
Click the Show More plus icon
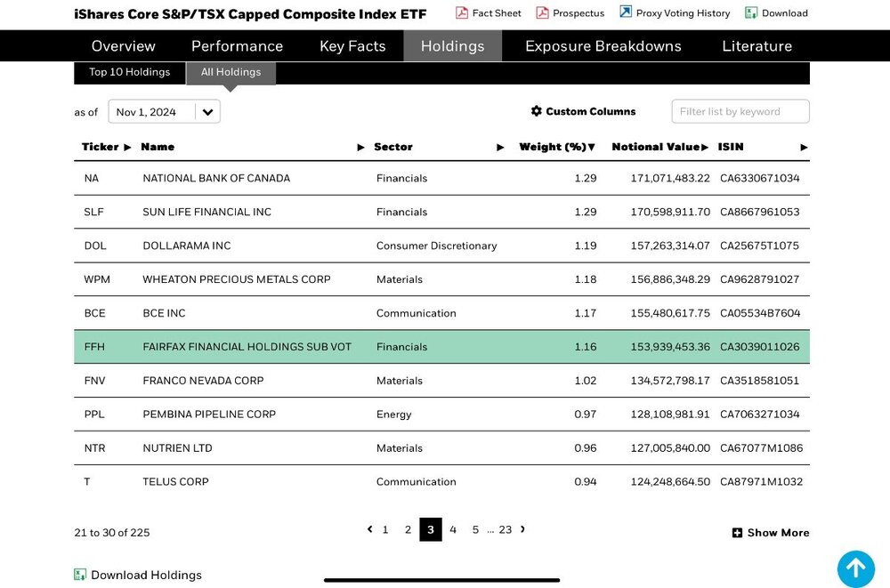click(x=737, y=533)
